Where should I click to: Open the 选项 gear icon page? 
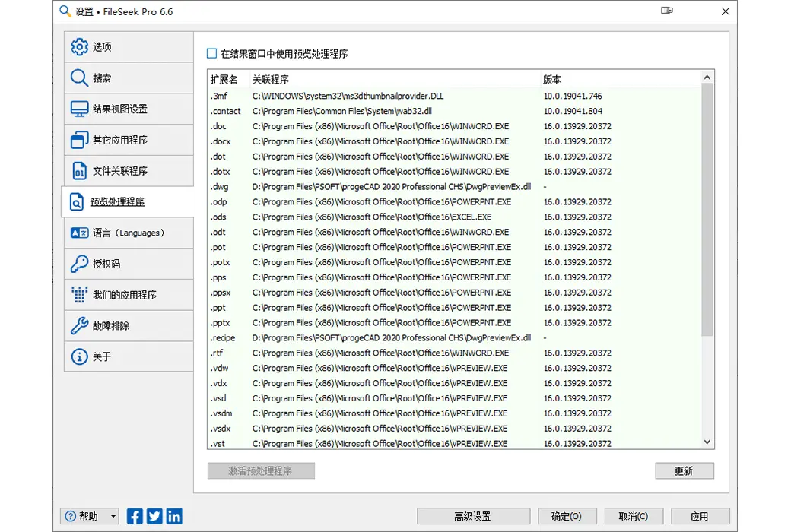coord(79,47)
